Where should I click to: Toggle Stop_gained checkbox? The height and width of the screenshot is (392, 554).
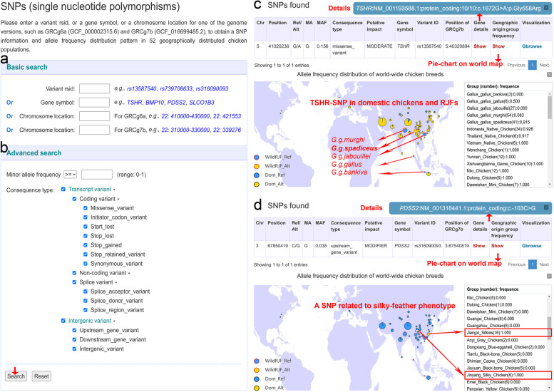point(85,244)
